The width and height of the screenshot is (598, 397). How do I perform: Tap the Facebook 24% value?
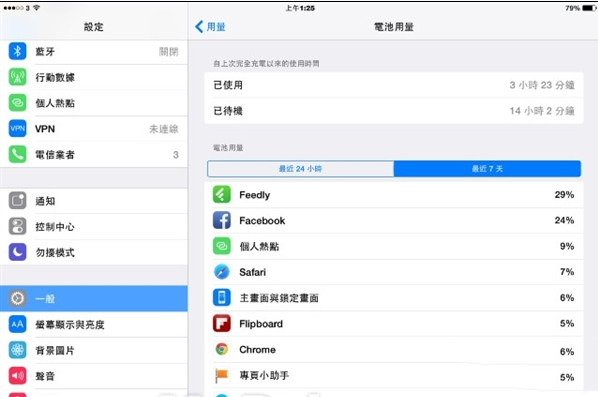(564, 220)
